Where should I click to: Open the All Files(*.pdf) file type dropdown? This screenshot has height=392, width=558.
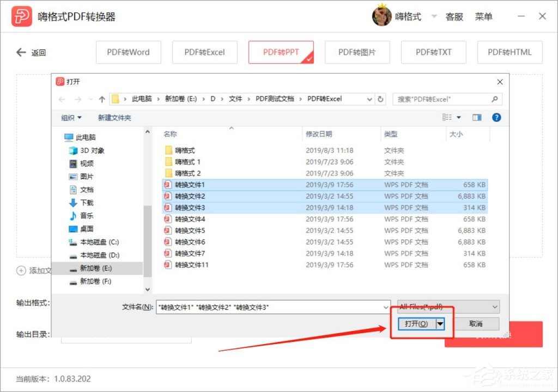tap(447, 307)
